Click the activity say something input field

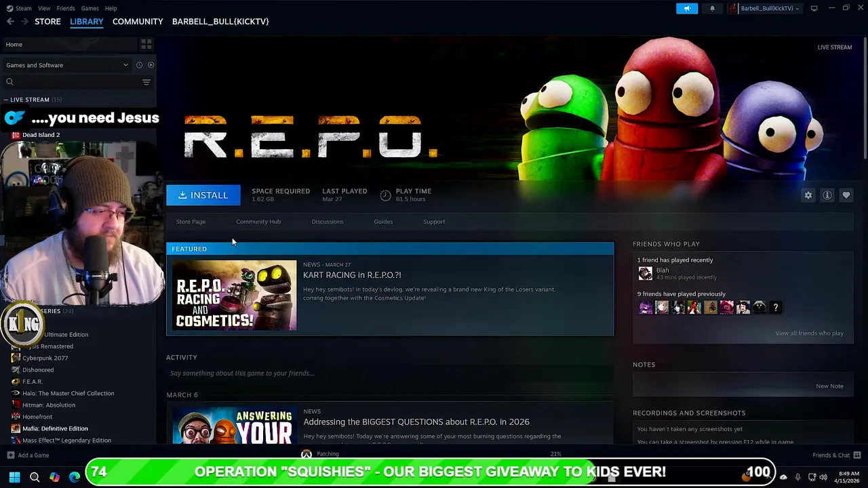click(390, 373)
